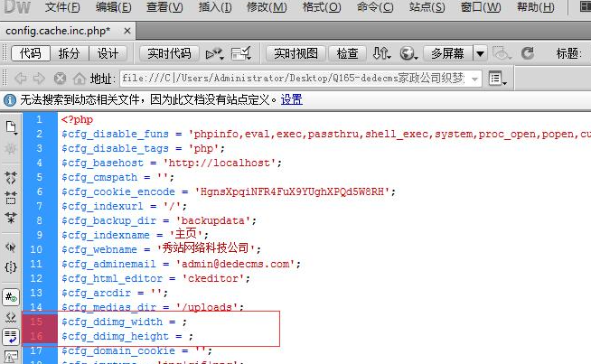Open the 帮助(H) menu

[x=536, y=7]
